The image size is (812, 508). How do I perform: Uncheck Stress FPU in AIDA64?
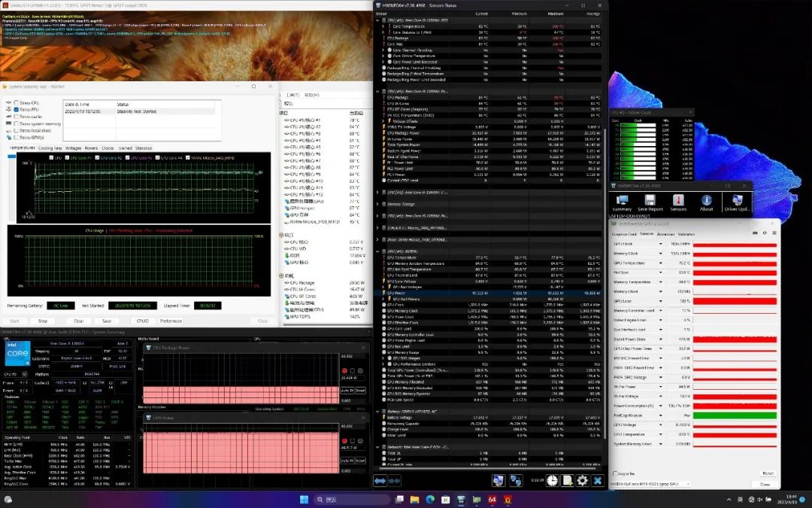click(17, 109)
